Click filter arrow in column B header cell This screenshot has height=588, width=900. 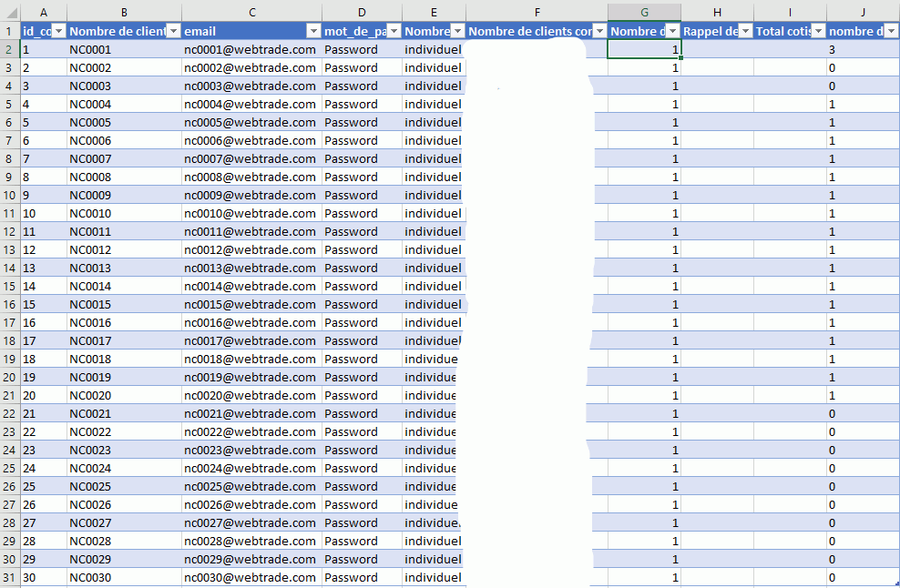(x=173, y=31)
